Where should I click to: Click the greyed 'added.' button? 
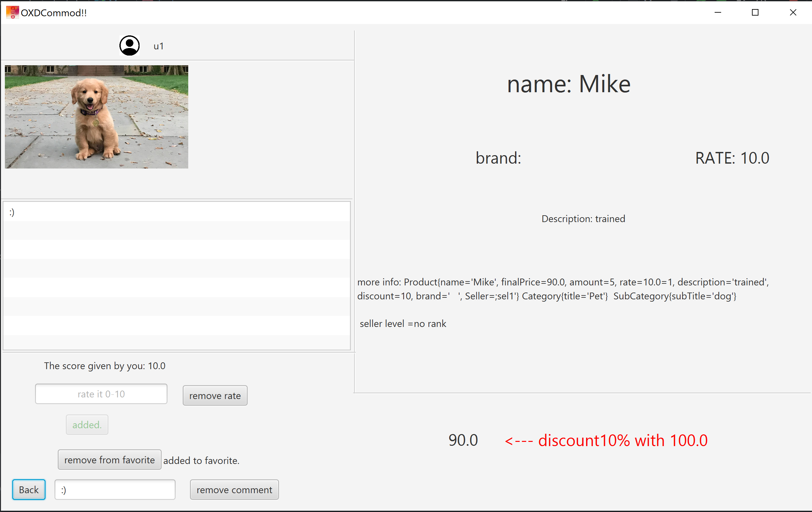(x=87, y=425)
